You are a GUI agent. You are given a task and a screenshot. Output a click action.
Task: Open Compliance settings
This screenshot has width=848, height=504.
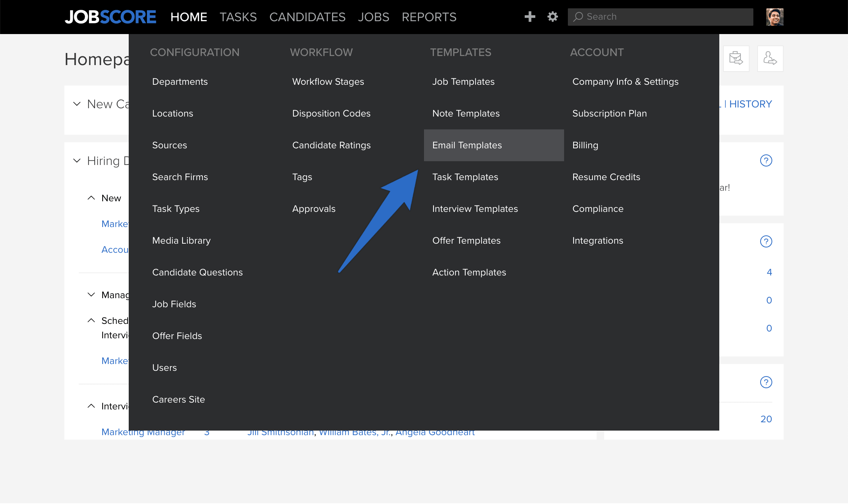598,209
